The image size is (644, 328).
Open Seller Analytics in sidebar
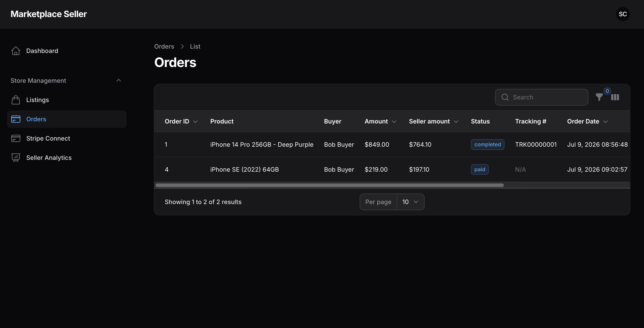[x=67, y=158]
